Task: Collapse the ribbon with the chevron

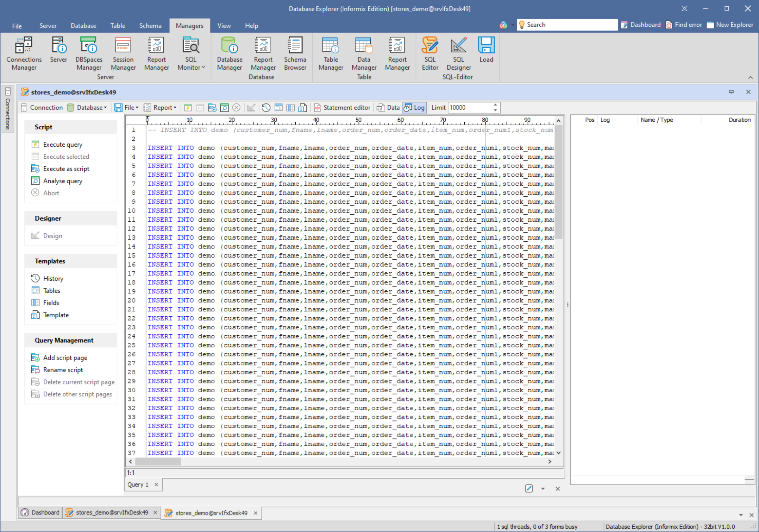Action: click(x=750, y=77)
